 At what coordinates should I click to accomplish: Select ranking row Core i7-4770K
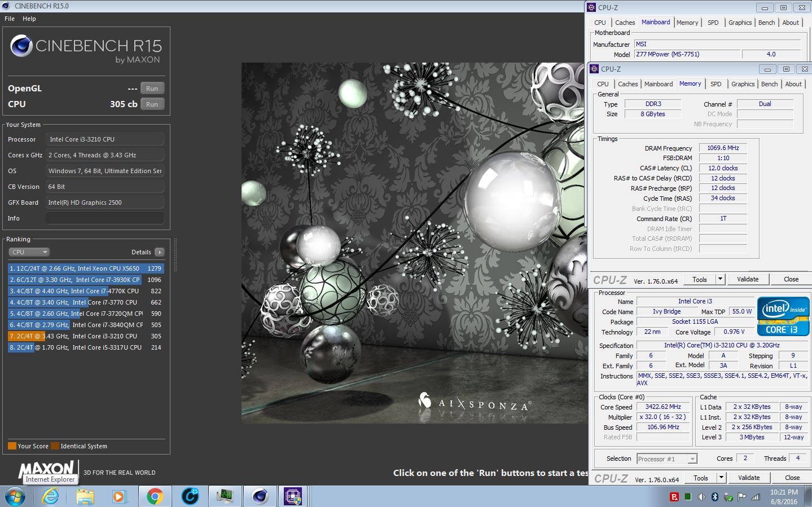(86, 291)
